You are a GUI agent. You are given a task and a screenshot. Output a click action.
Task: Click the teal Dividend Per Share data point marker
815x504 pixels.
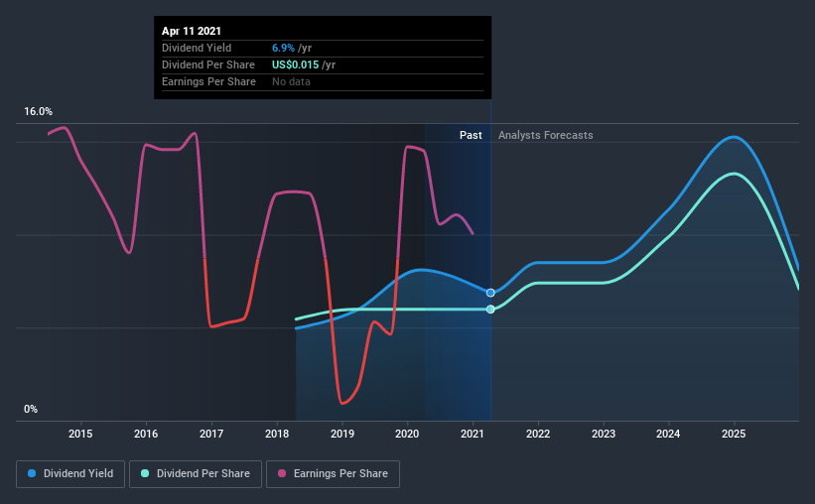490,310
